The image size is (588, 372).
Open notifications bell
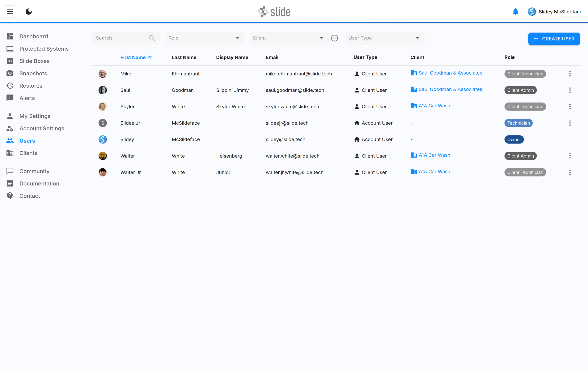tap(515, 12)
